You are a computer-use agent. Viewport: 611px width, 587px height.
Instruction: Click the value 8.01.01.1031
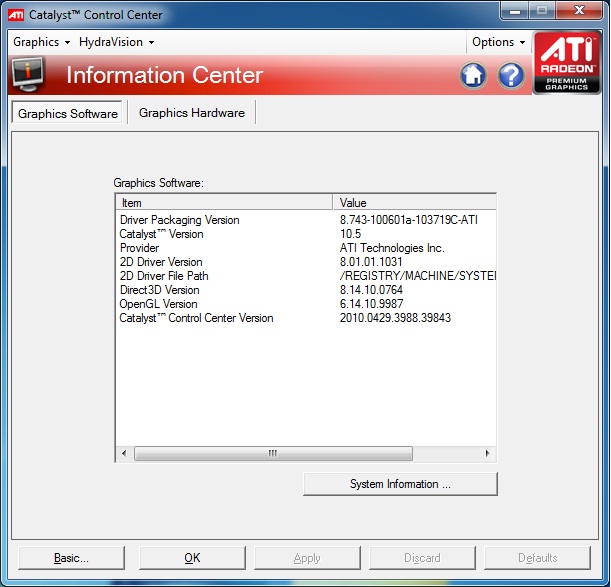(x=371, y=262)
